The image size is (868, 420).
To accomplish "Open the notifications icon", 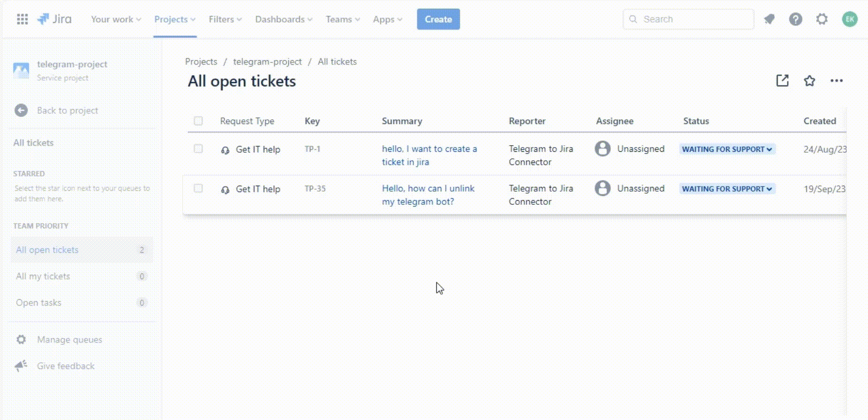I will click(x=769, y=19).
